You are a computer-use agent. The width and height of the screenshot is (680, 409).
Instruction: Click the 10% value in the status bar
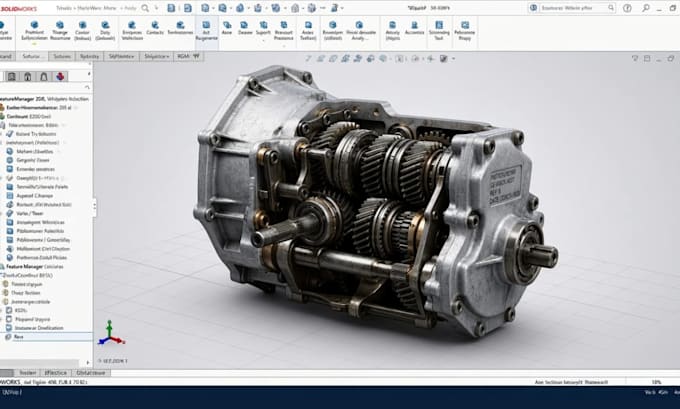click(657, 382)
